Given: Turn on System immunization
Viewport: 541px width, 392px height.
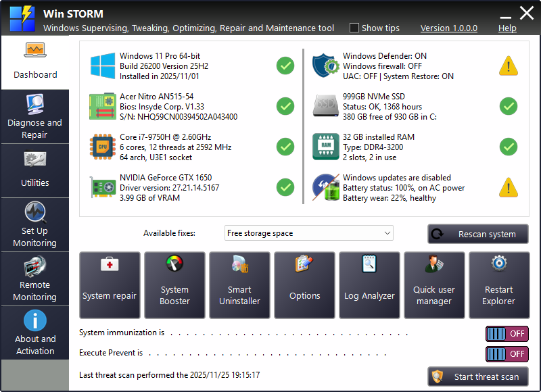Looking at the screenshot, I should (507, 334).
